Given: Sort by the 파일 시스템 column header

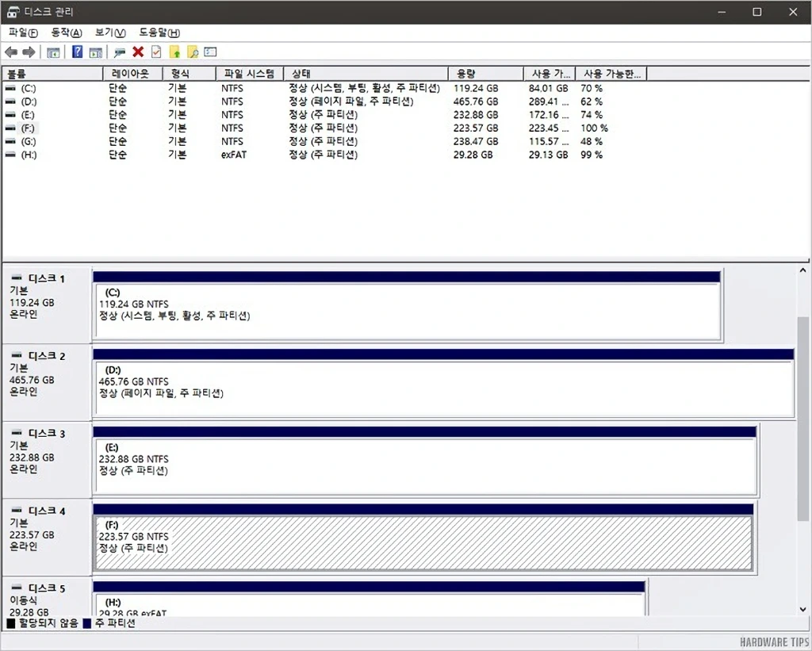Looking at the screenshot, I should (x=250, y=74).
